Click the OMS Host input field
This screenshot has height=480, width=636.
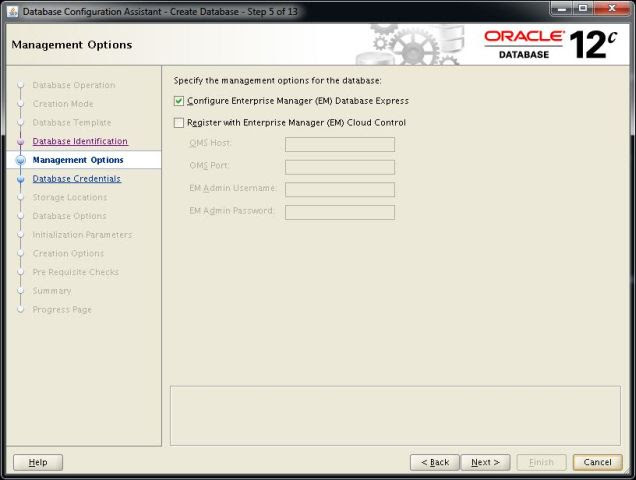tap(339, 144)
